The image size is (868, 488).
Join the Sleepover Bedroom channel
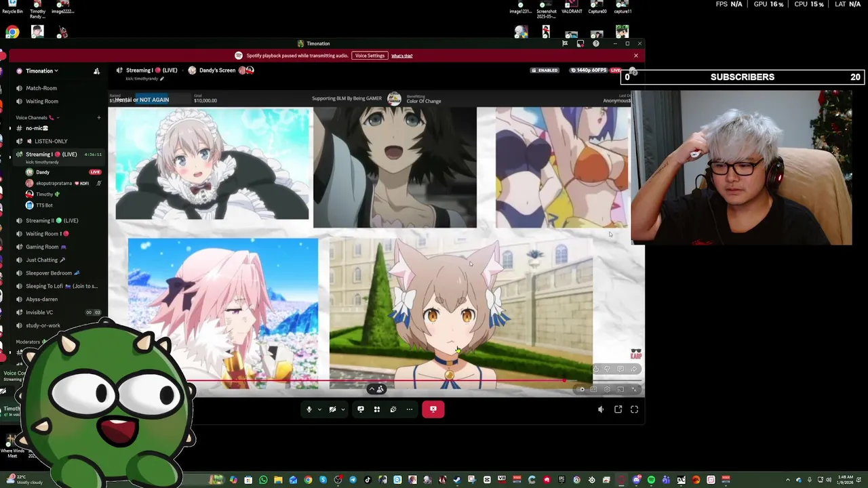[x=58, y=273]
